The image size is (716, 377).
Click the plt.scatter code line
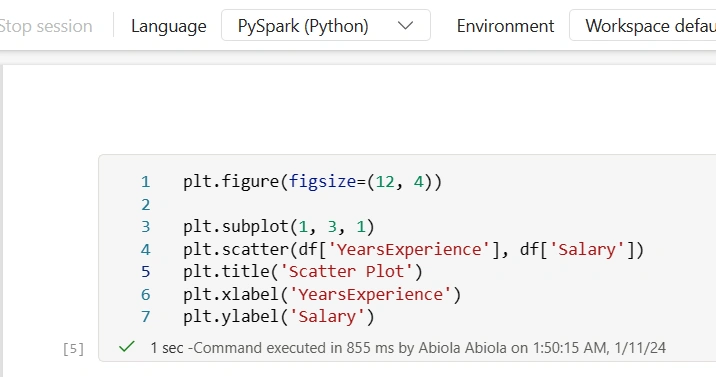coord(413,249)
